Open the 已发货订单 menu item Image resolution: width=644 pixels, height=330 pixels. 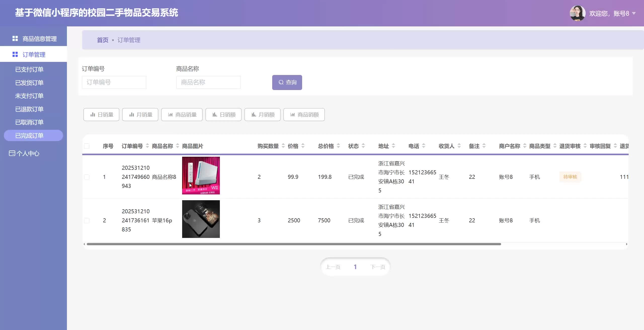click(29, 83)
